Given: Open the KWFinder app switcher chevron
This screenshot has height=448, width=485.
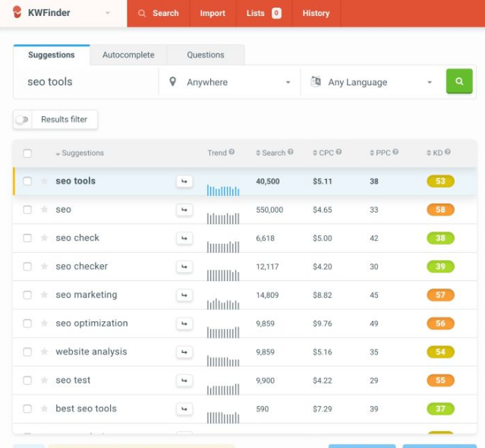Looking at the screenshot, I should tap(108, 13).
